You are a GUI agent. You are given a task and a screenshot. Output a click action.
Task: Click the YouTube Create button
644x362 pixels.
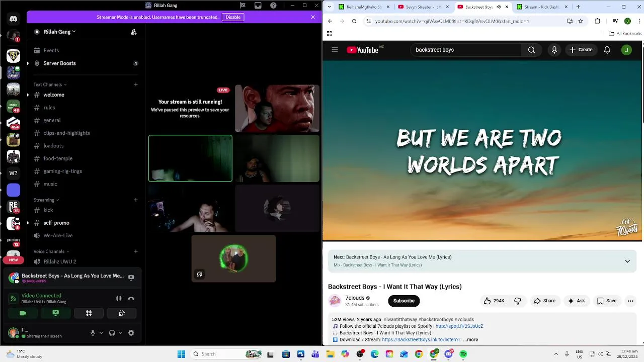pos(581,50)
